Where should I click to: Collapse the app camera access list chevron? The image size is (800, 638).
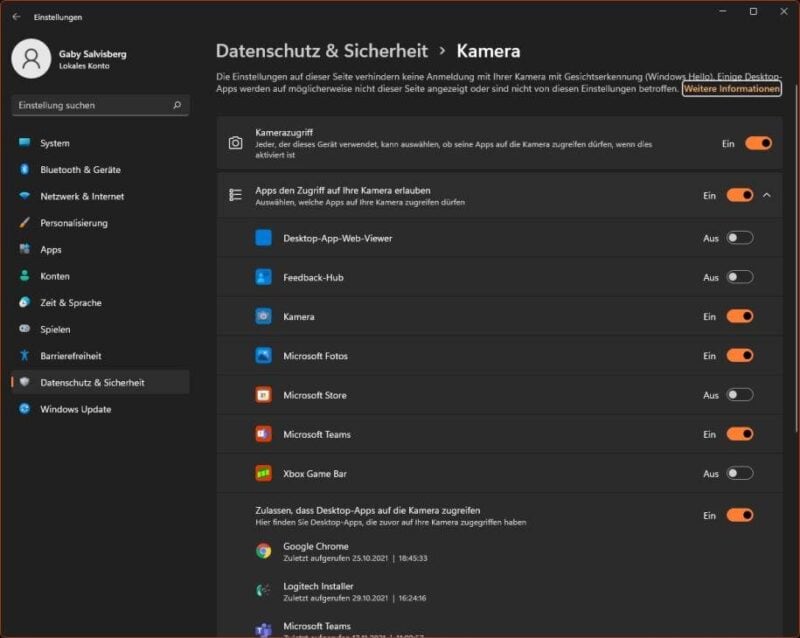(767, 195)
